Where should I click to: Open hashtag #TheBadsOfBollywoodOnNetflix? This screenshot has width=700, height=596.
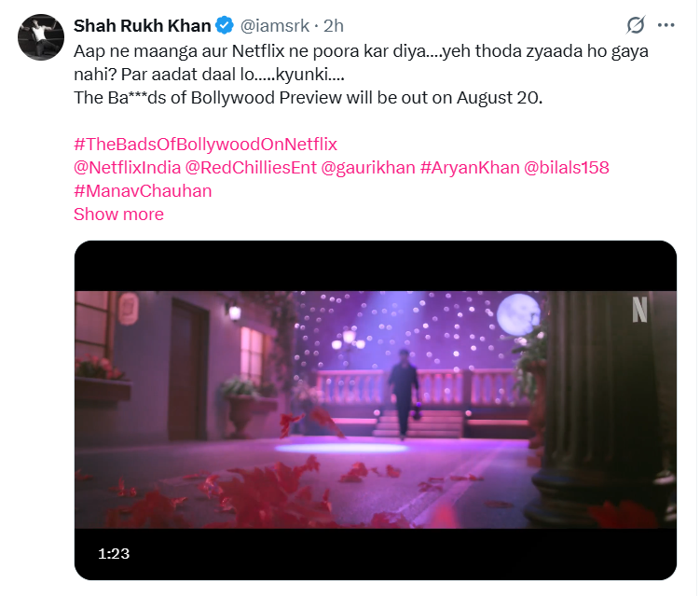point(205,144)
